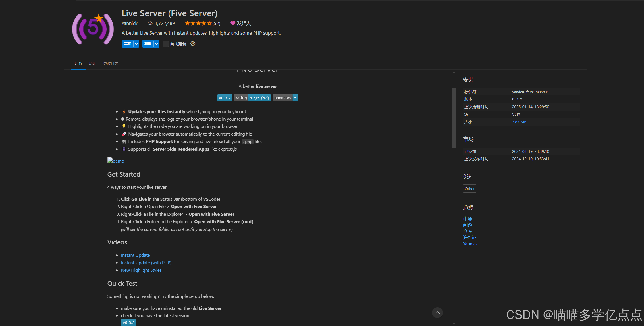Viewport: 644px width, 326px height.
Task: Click the 卸载 uninstall button
Action: click(x=148, y=44)
